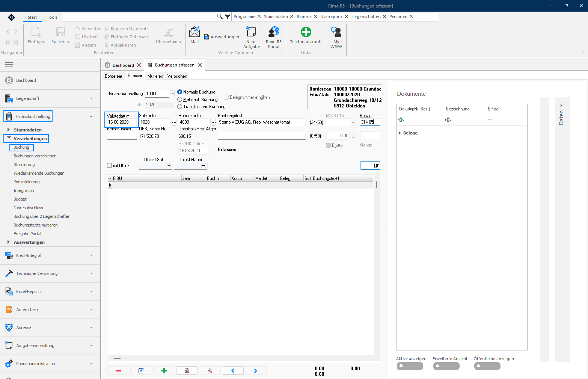Toggle Erweiterte Ansicht switch
Image resolution: width=588 pixels, height=379 pixels.
pos(446,366)
